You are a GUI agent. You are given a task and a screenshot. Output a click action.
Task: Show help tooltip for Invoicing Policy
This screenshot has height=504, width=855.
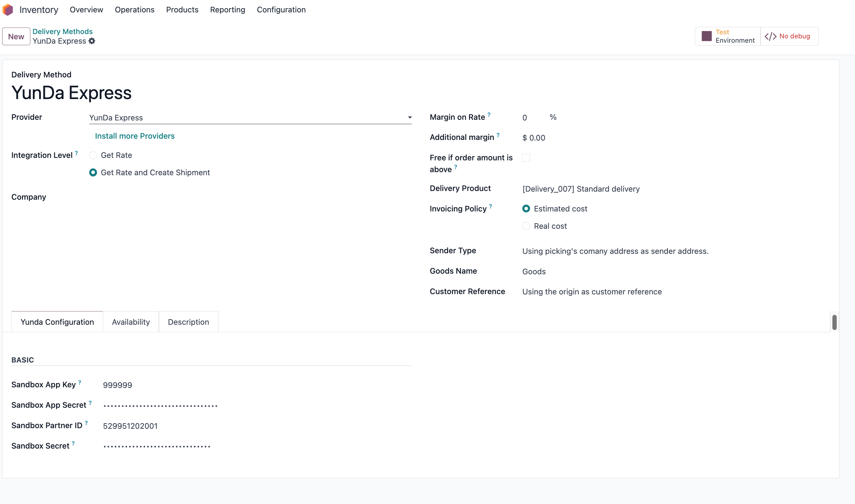click(490, 206)
